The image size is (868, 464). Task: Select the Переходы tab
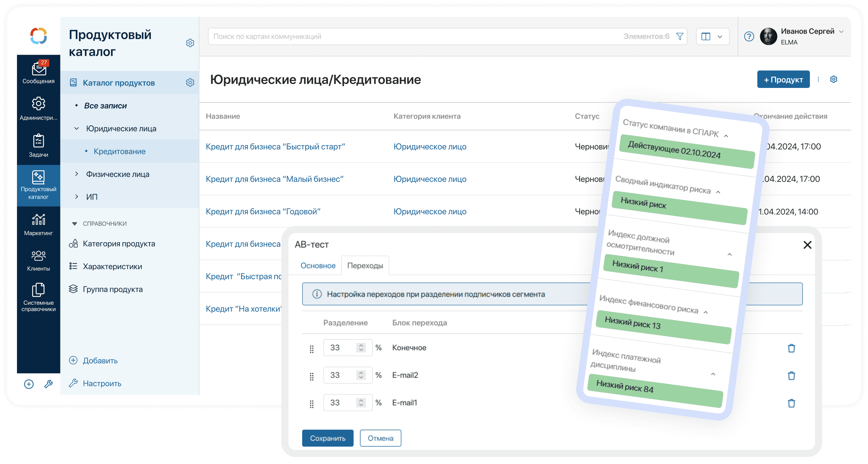click(365, 266)
